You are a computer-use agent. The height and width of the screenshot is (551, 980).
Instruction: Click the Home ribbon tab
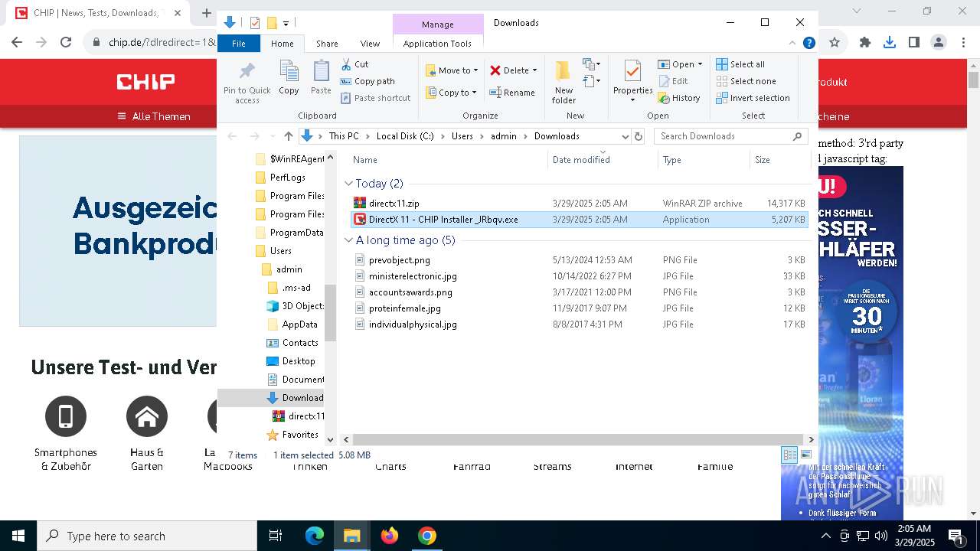(x=283, y=44)
